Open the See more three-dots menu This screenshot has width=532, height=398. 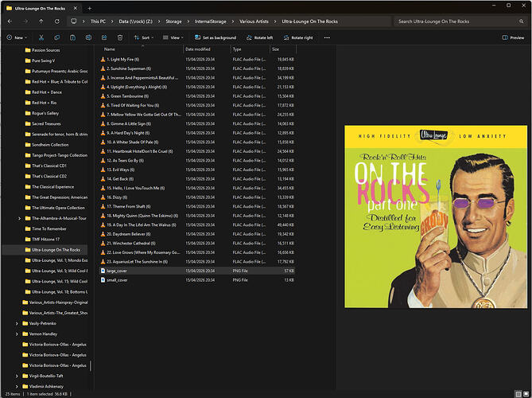coord(327,37)
